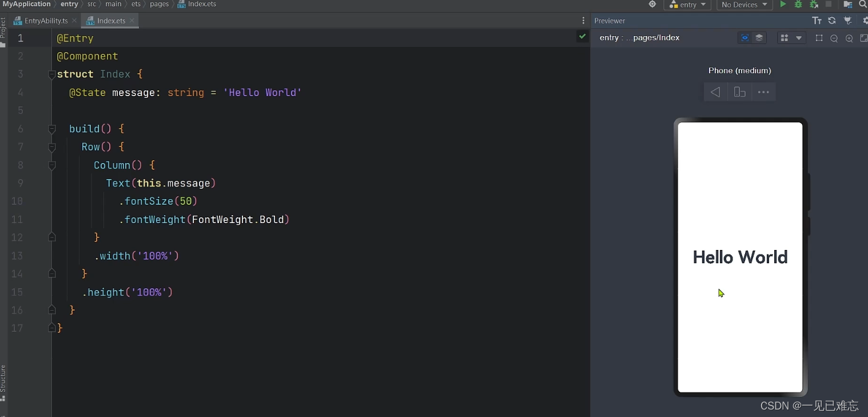Refresh the Previewer with the reload icon

[832, 21]
